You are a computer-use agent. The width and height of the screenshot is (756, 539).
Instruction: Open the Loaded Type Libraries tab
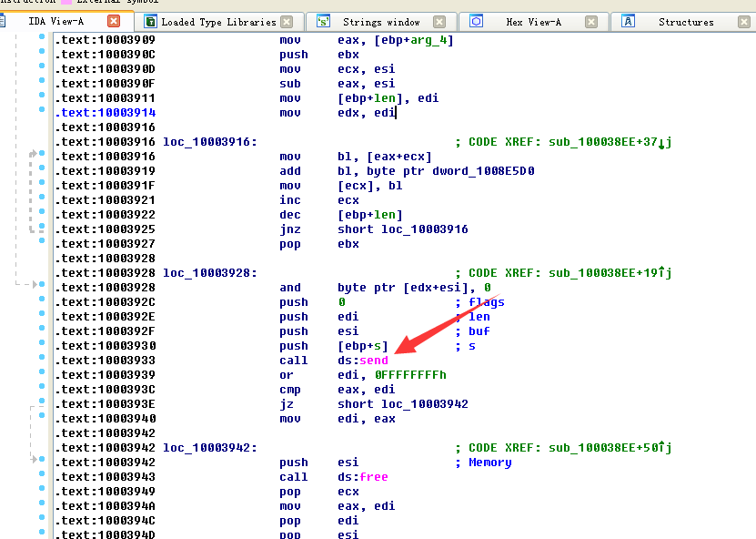[x=218, y=22]
